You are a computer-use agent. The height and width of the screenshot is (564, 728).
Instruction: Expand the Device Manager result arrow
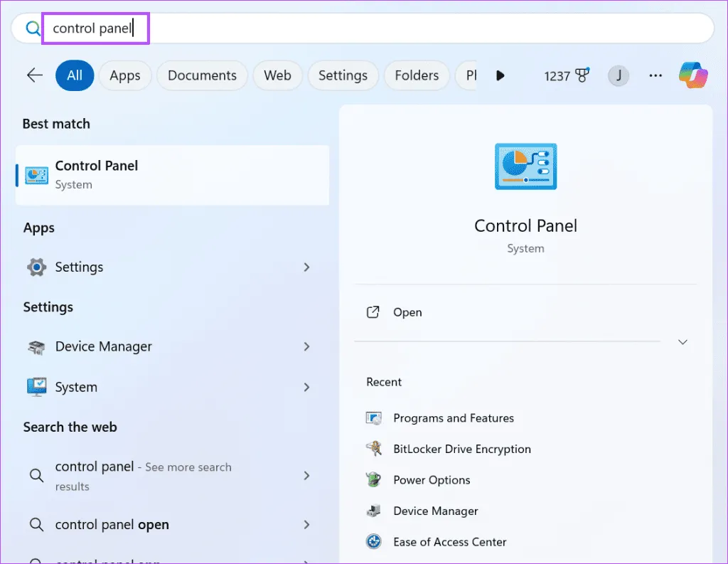click(307, 347)
